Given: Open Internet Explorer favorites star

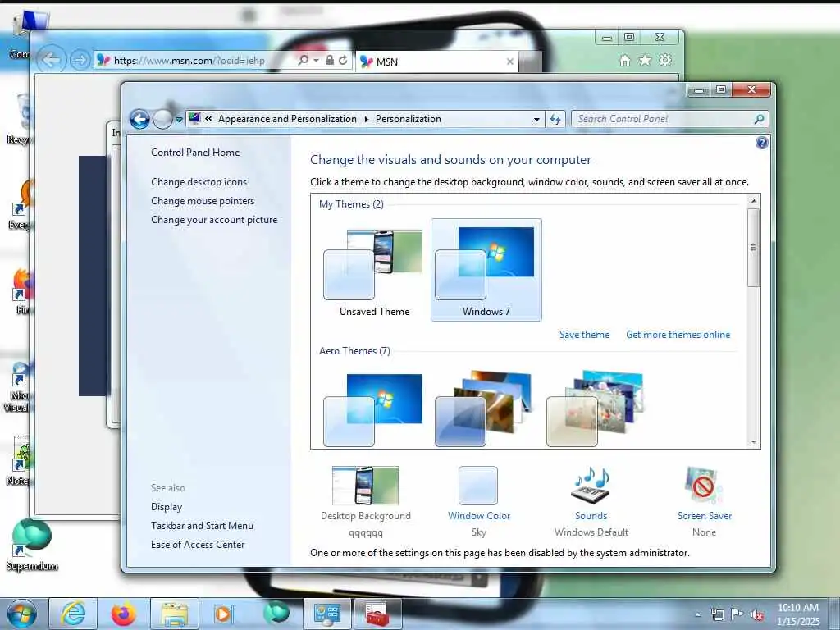Looking at the screenshot, I should tap(645, 60).
